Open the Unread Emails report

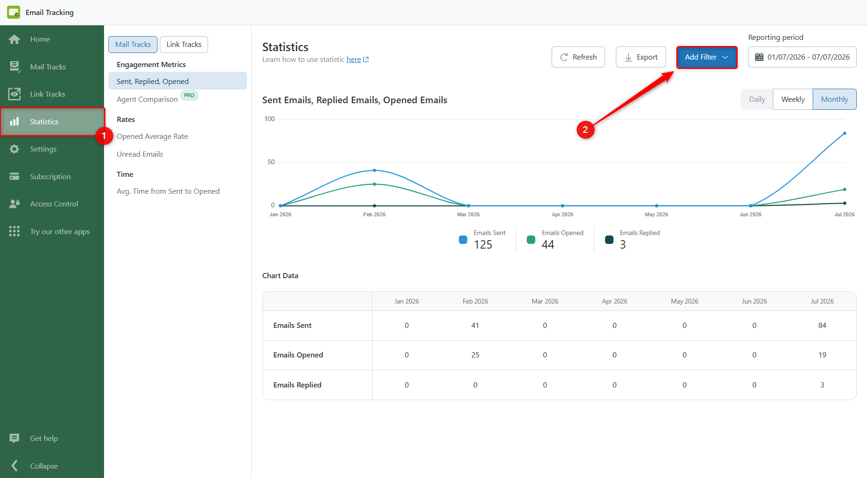pyautogui.click(x=140, y=154)
